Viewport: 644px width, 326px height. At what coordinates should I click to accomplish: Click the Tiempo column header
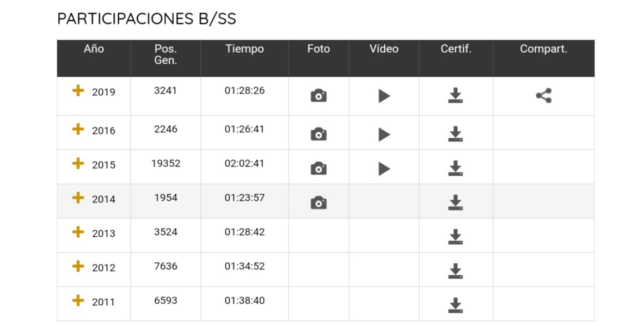pyautogui.click(x=244, y=49)
